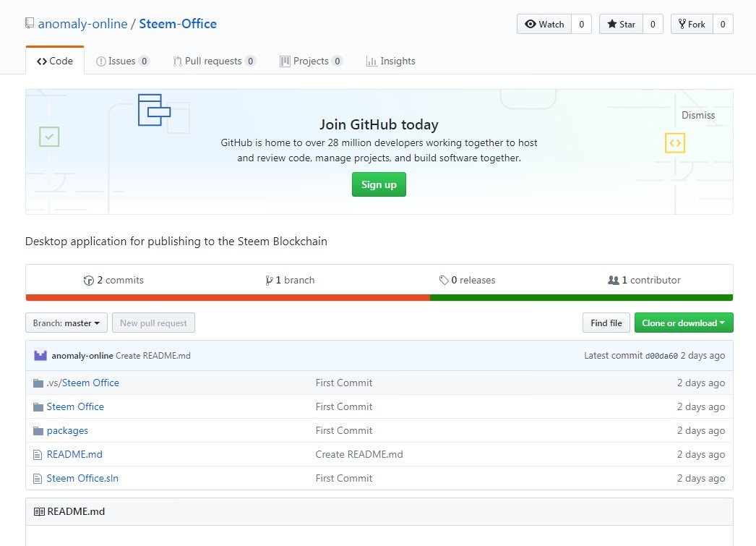Click anomaly-online author name in commit row

click(82, 356)
